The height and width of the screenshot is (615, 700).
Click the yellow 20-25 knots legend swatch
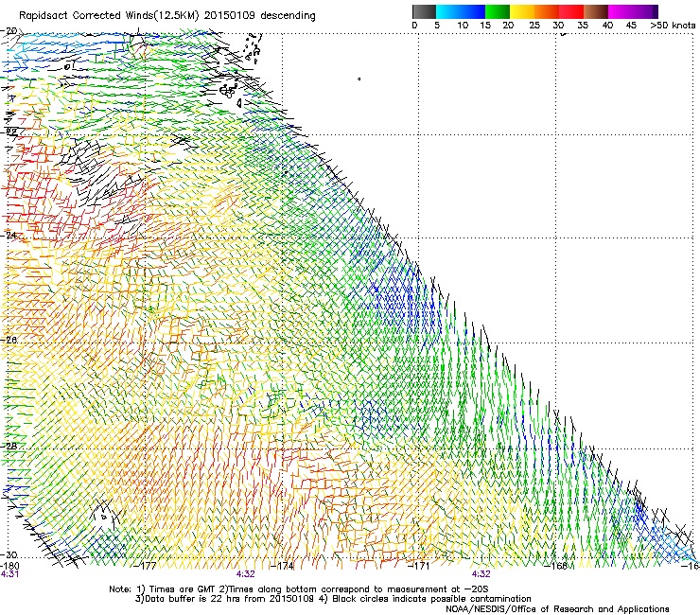(522, 11)
